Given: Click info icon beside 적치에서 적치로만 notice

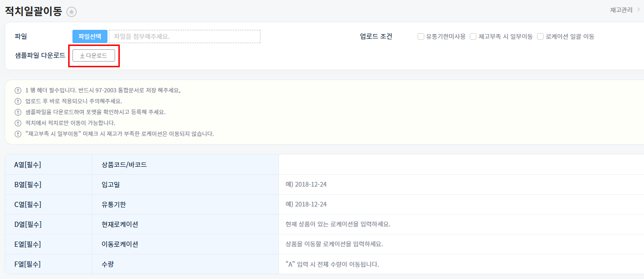Looking at the screenshot, I should tap(18, 123).
